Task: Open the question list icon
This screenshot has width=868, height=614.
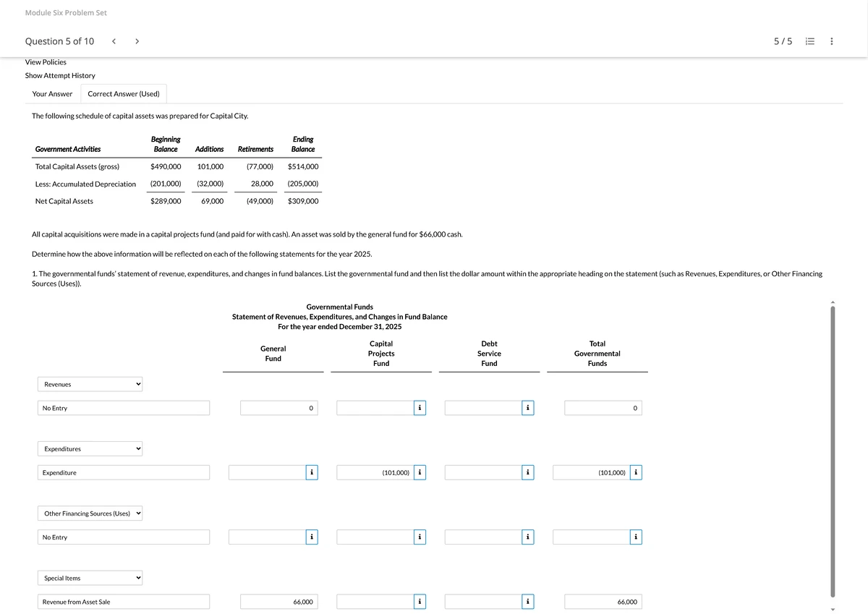Action: point(810,41)
